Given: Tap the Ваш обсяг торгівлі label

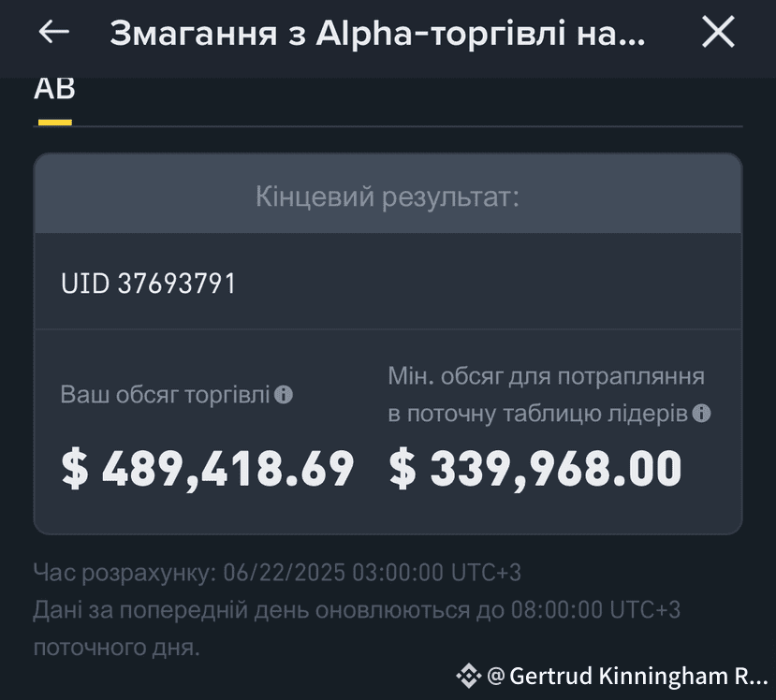Looking at the screenshot, I should tap(165, 395).
